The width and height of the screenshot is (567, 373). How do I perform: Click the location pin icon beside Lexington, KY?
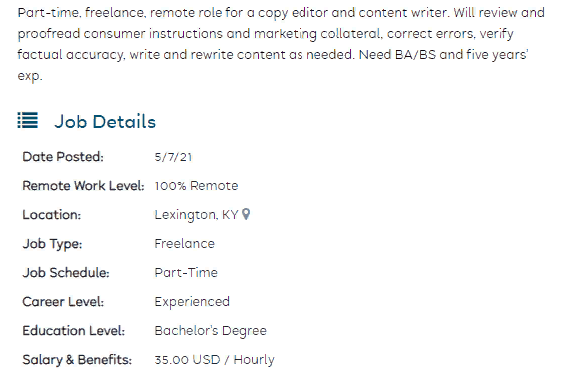tap(246, 214)
